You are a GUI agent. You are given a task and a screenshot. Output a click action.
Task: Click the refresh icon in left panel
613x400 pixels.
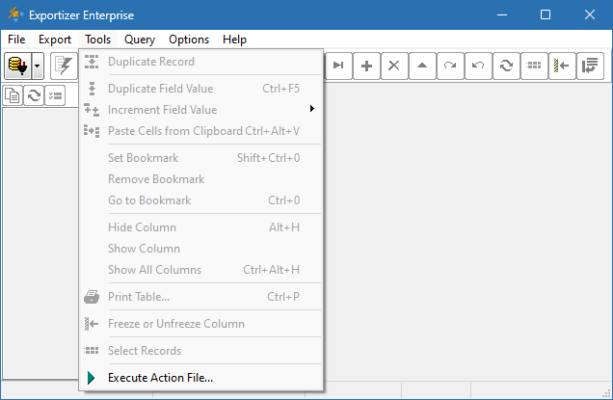[34, 95]
